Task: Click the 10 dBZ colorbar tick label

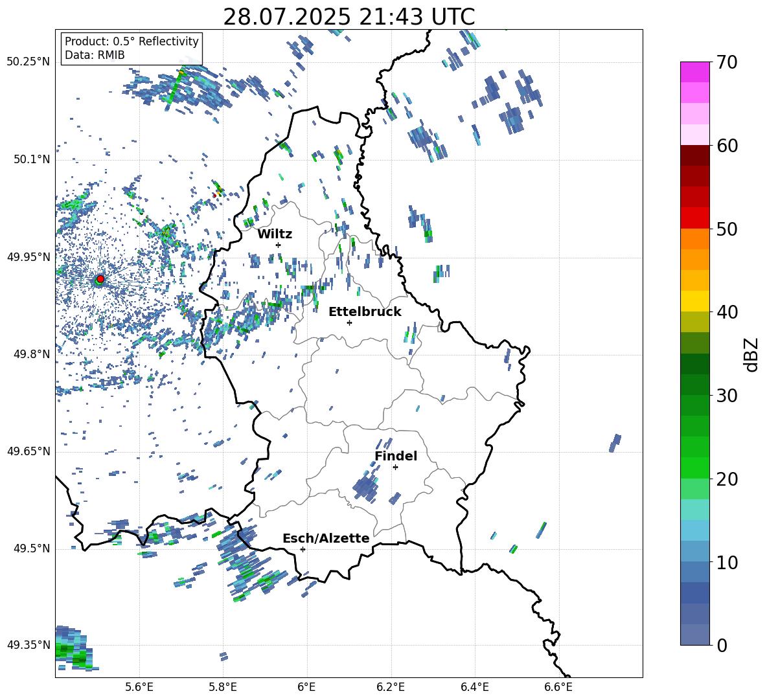Action: click(x=727, y=563)
